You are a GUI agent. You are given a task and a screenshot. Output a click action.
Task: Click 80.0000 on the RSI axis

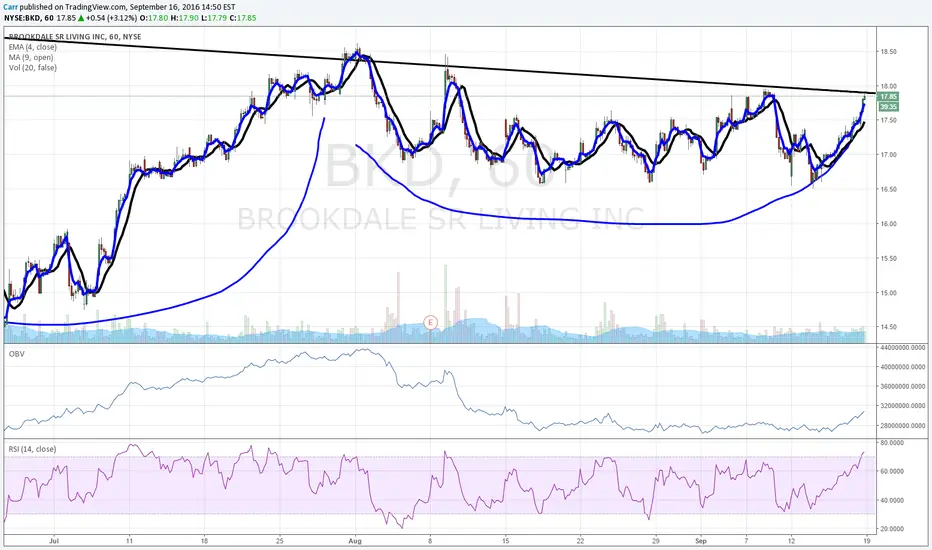click(x=892, y=443)
